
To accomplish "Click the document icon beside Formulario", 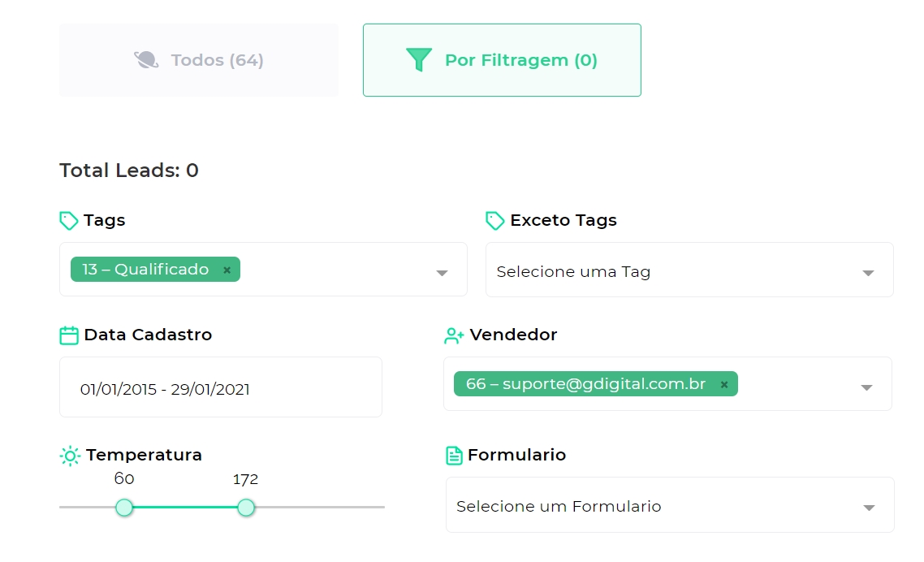I will click(x=455, y=456).
